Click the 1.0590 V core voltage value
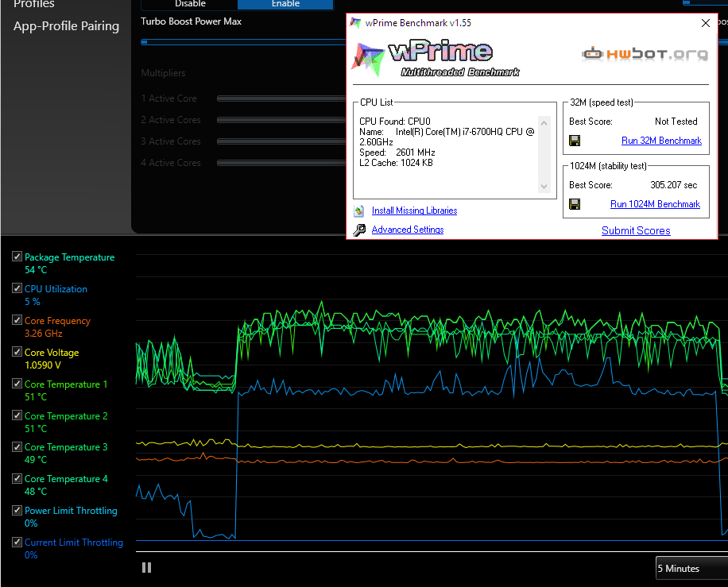 tap(43, 365)
